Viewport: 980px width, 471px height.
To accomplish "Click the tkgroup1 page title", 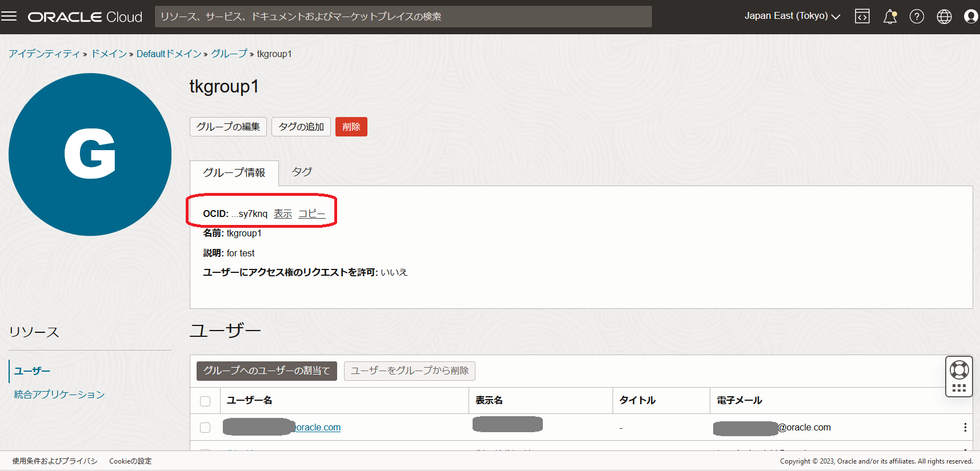I will coord(224,87).
